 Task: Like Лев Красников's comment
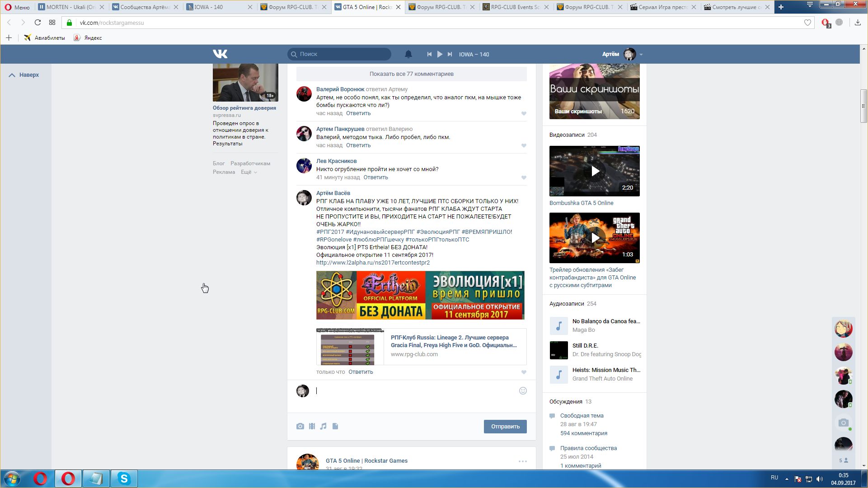pos(524,178)
